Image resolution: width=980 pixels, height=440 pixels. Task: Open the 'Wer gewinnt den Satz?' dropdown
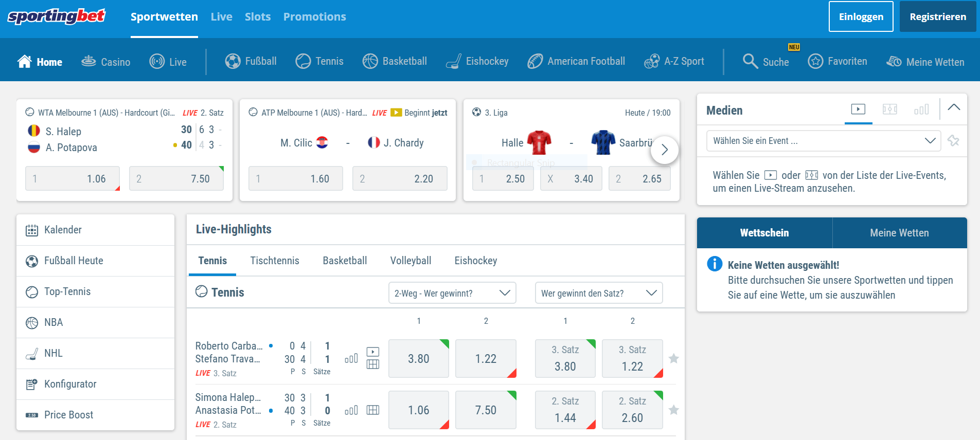(599, 293)
